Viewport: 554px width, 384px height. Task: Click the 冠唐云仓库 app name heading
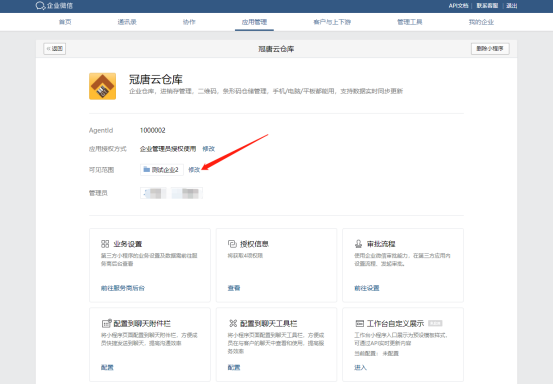point(155,79)
